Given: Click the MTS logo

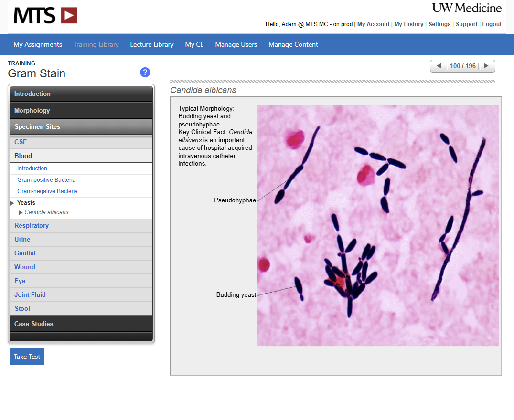Looking at the screenshot, I should coord(45,15).
